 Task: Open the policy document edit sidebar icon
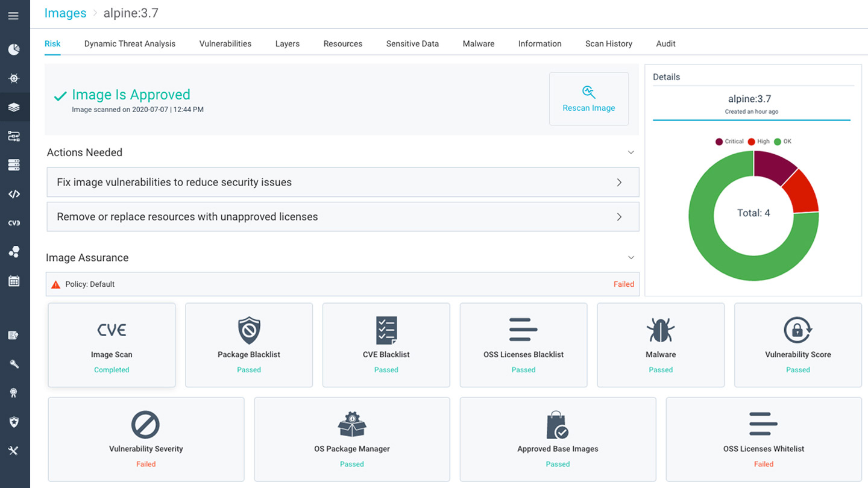pyautogui.click(x=14, y=335)
